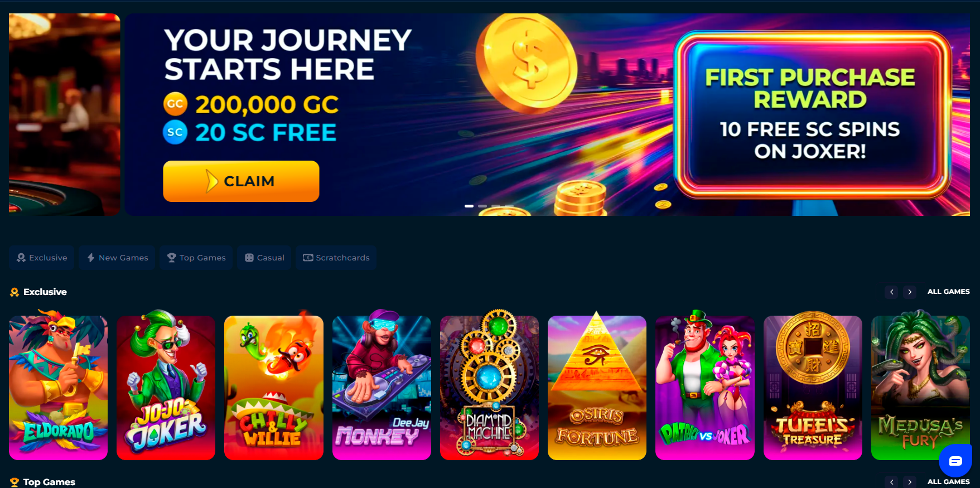Click the Top Games trophy icon heading
This screenshot has width=980, height=488.
[15, 482]
